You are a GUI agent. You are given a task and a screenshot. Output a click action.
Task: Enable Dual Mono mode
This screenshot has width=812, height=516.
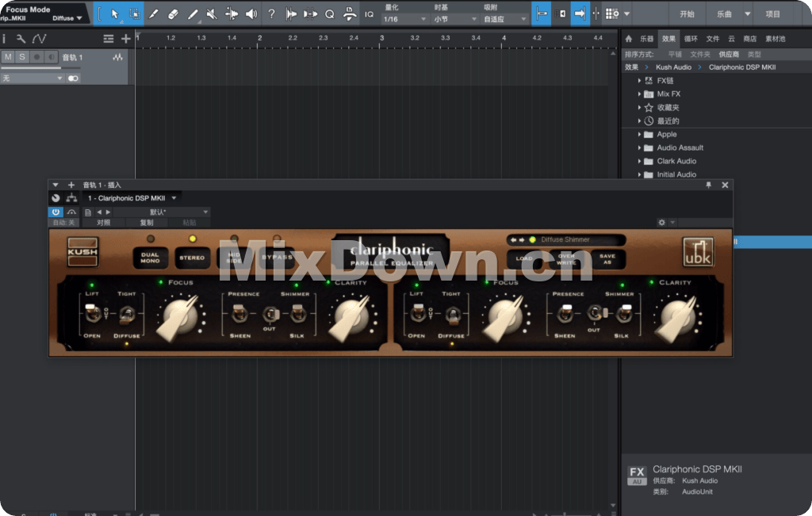pos(150,258)
